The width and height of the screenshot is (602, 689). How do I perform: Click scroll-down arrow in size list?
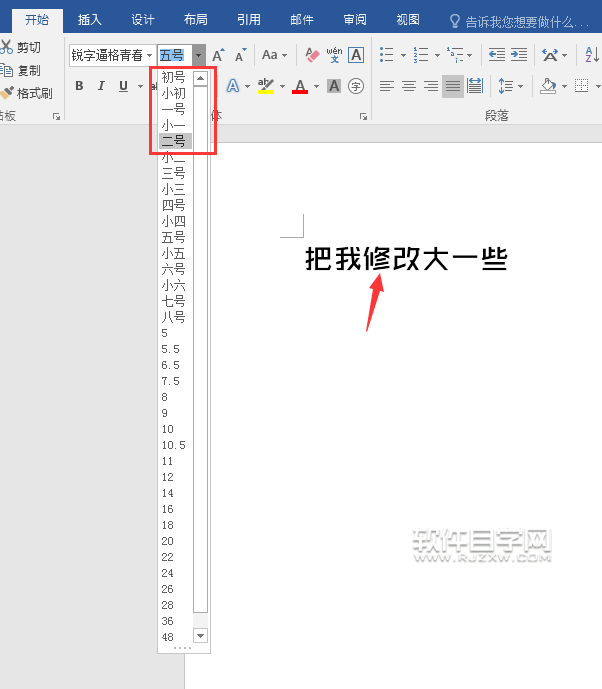[200, 635]
